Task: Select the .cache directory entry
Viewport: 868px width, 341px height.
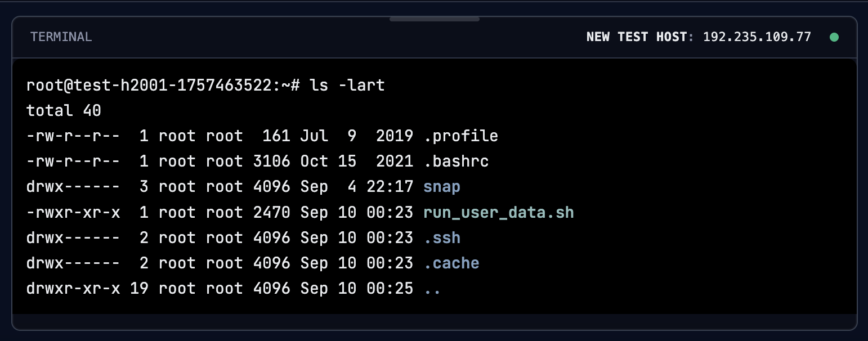Action: (x=451, y=263)
